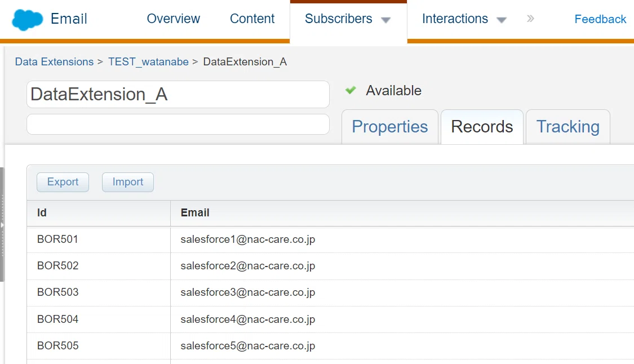
Task: Select the BOR503 cell
Action: click(x=99, y=292)
